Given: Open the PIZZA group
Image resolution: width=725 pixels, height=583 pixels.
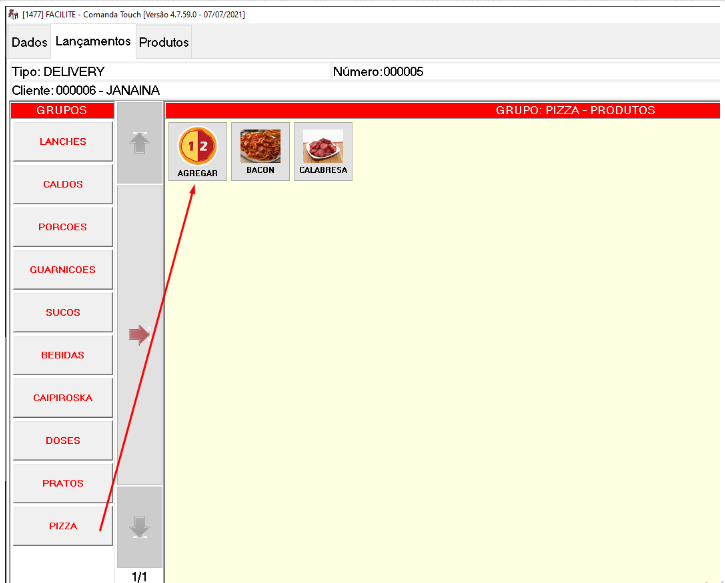Looking at the screenshot, I should pyautogui.click(x=63, y=526).
